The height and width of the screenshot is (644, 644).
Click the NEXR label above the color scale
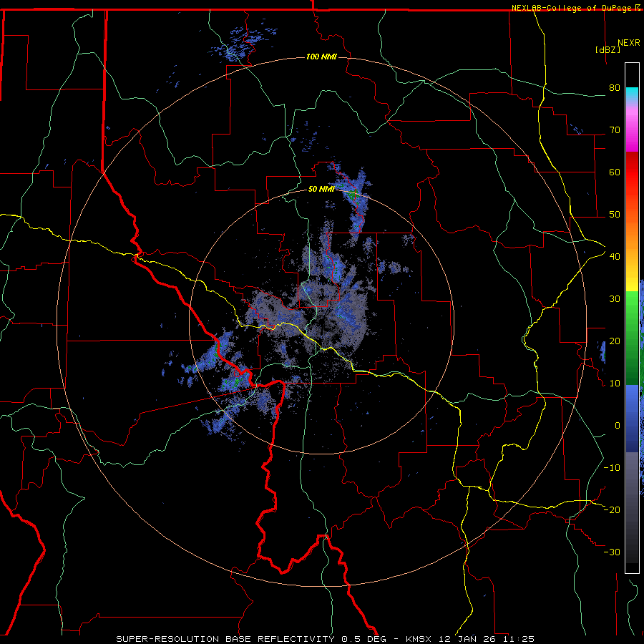coord(629,43)
